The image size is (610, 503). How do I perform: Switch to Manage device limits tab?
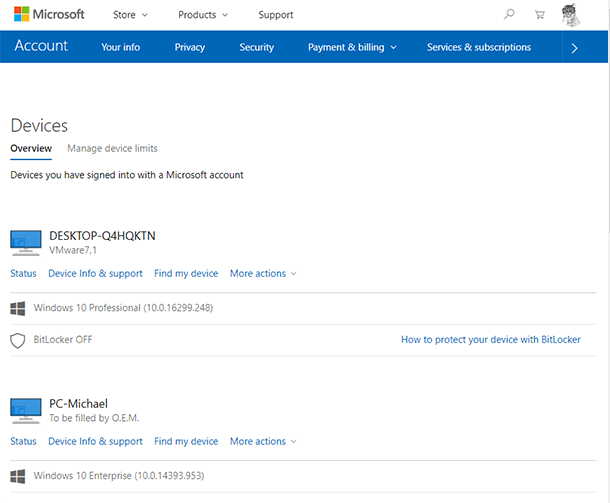(112, 148)
